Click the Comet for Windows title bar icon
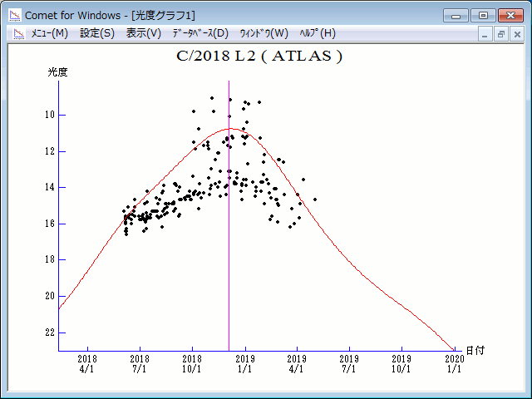Screen dimensions: 532x399 (15, 14)
